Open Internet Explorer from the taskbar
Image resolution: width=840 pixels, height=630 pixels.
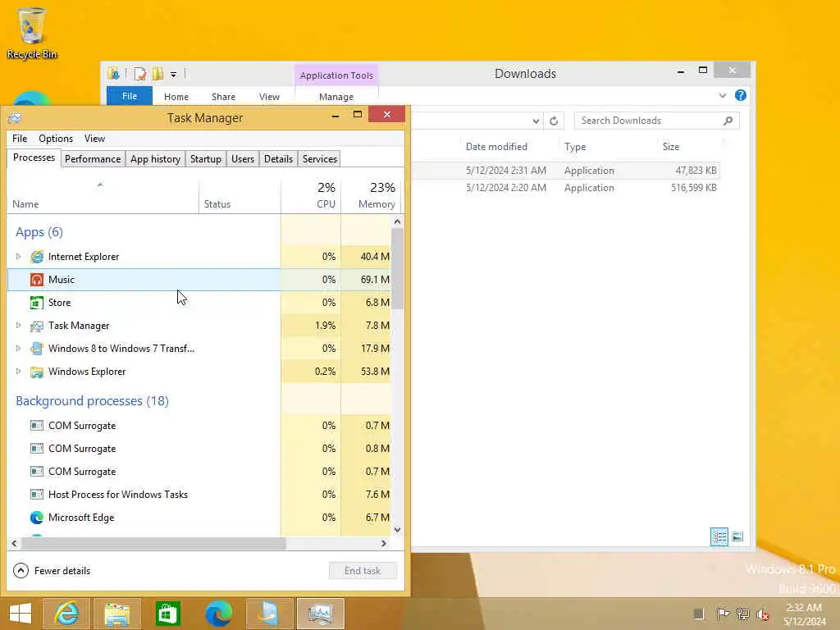[66, 614]
